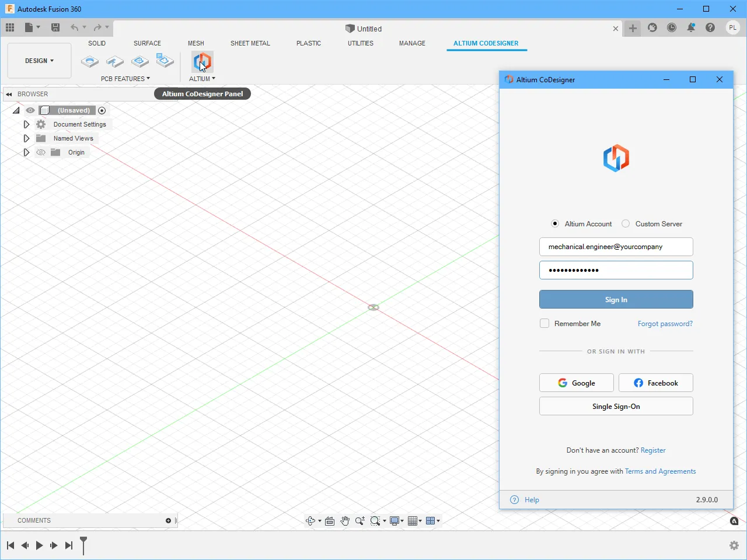Save the design with the floppy icon
747x560 pixels.
(55, 27)
